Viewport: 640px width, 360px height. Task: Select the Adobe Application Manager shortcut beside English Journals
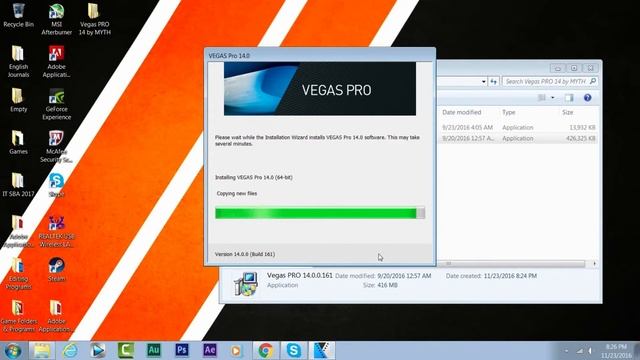coord(56,62)
